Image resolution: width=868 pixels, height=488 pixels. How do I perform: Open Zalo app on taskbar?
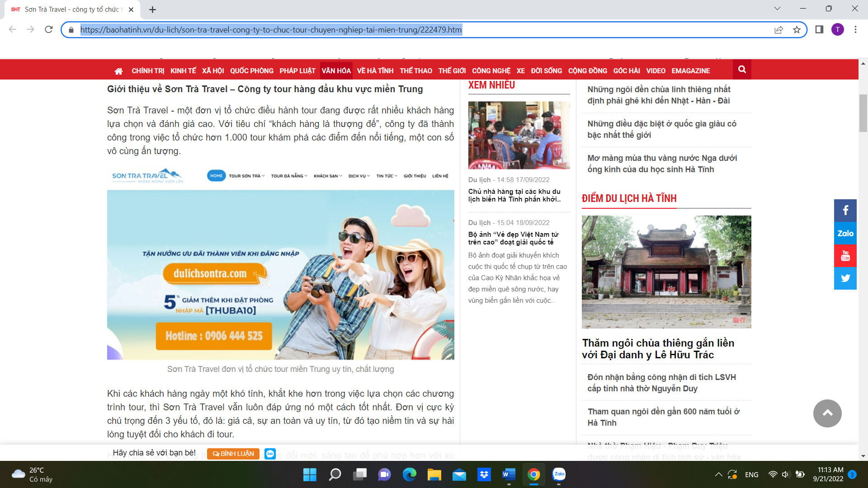tap(559, 474)
